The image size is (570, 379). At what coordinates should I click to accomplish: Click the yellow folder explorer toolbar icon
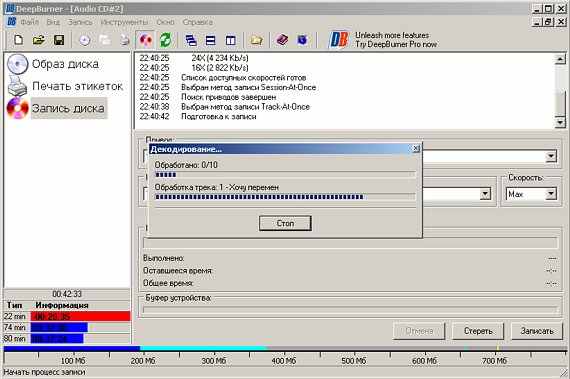point(256,40)
